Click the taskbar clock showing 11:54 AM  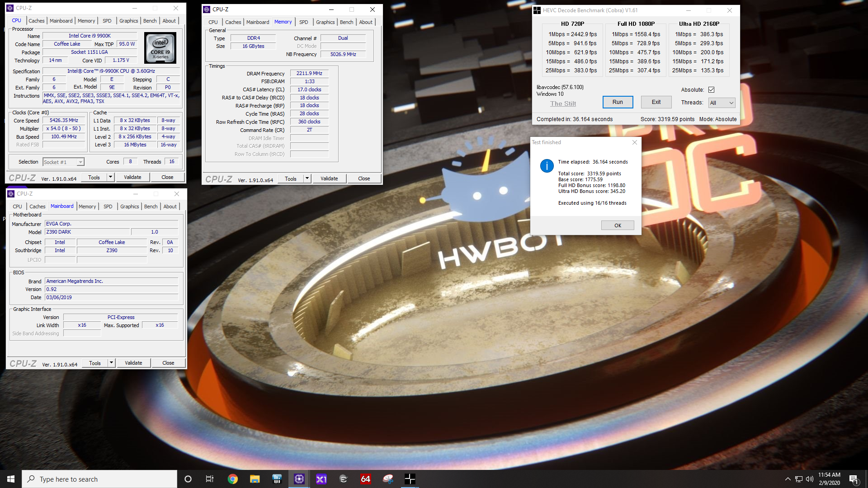click(829, 479)
